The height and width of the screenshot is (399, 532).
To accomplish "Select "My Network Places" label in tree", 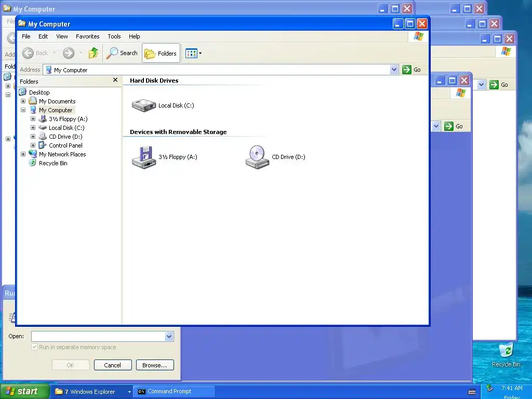I will tap(62, 154).
